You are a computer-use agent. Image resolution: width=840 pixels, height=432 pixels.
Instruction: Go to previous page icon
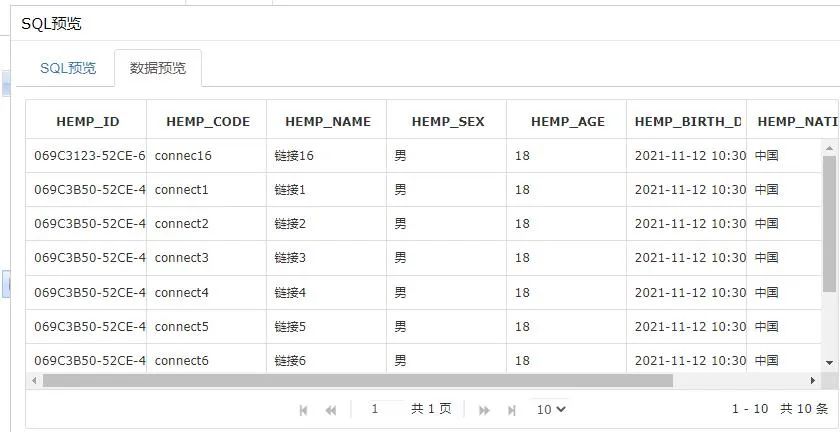tap(331, 410)
